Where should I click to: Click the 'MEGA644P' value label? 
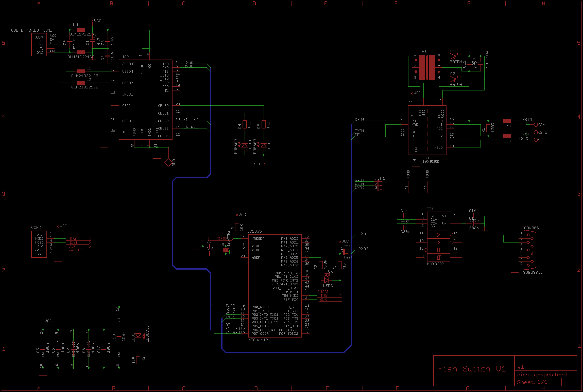click(258, 340)
